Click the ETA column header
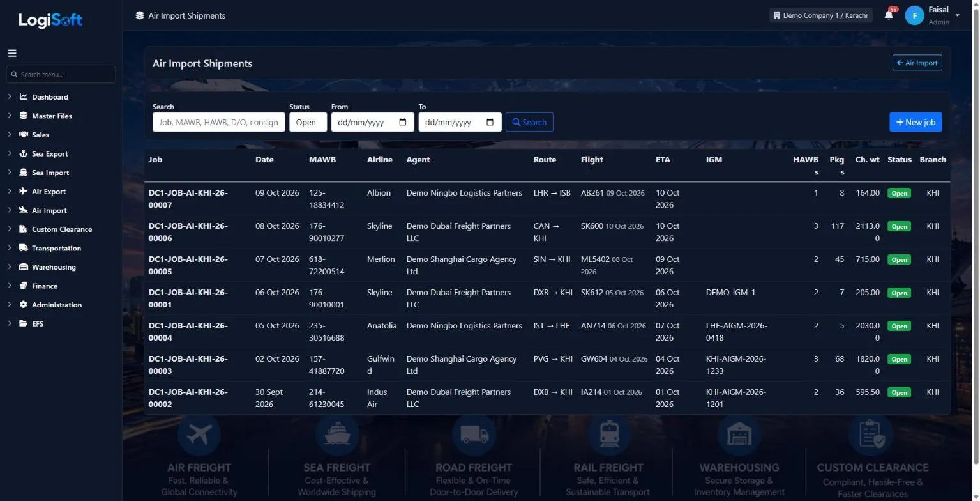The width and height of the screenshot is (980, 501). 663,160
